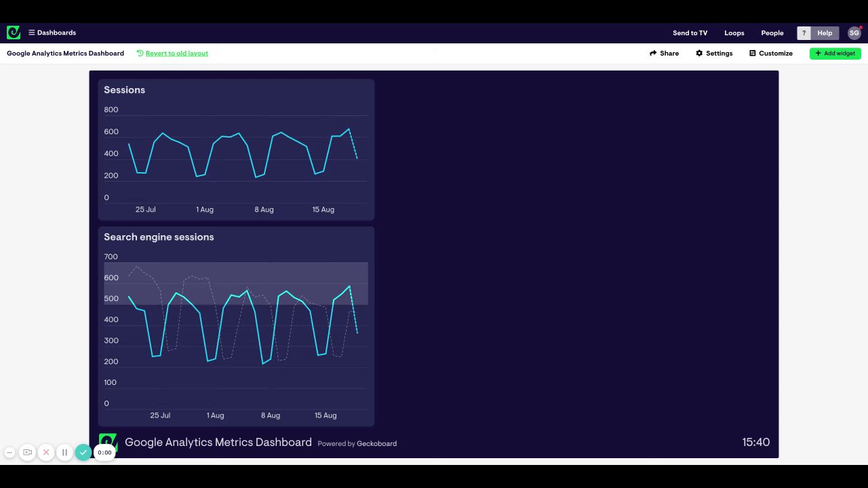Click the 15:40 clock in the footer
The width and height of the screenshot is (868, 488).
755,442
